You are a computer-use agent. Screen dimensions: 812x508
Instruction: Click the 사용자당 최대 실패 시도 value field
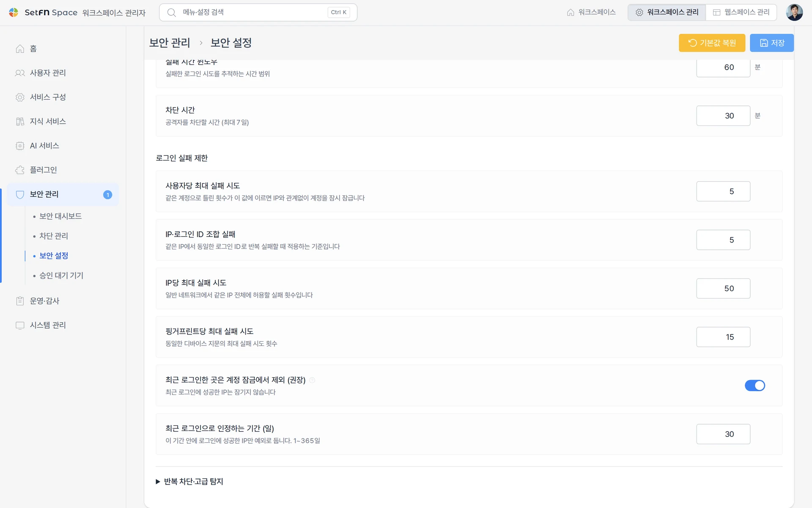723,191
